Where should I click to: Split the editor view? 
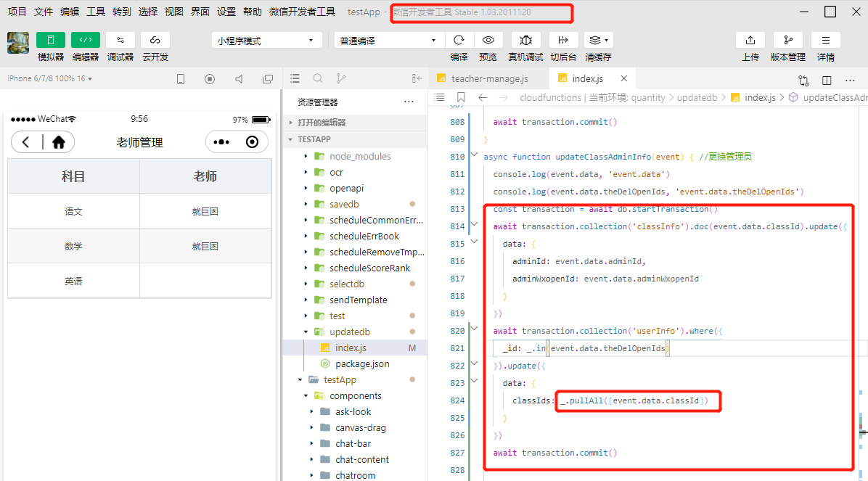tap(827, 81)
